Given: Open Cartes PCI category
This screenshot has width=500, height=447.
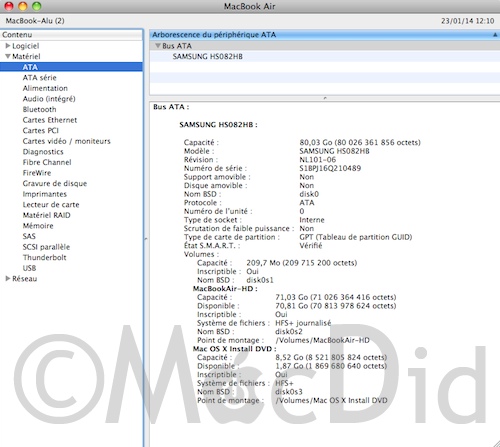Looking at the screenshot, I should [40, 131].
